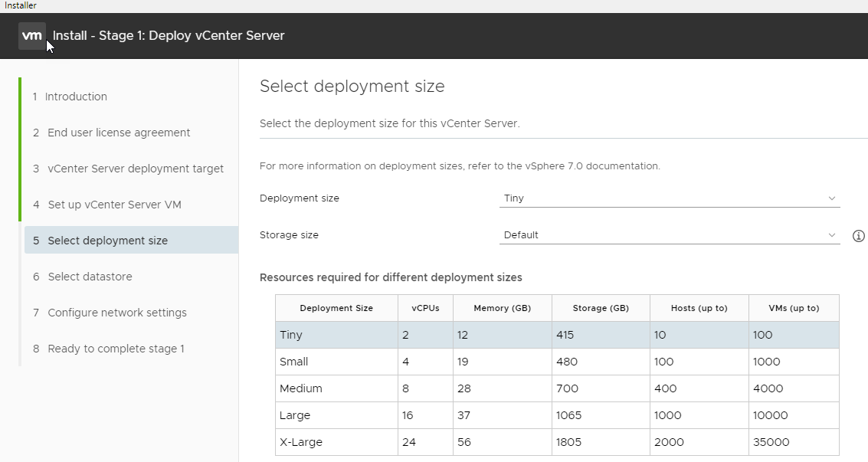Select the current Select deployment size step
868x462 pixels.
(x=107, y=241)
